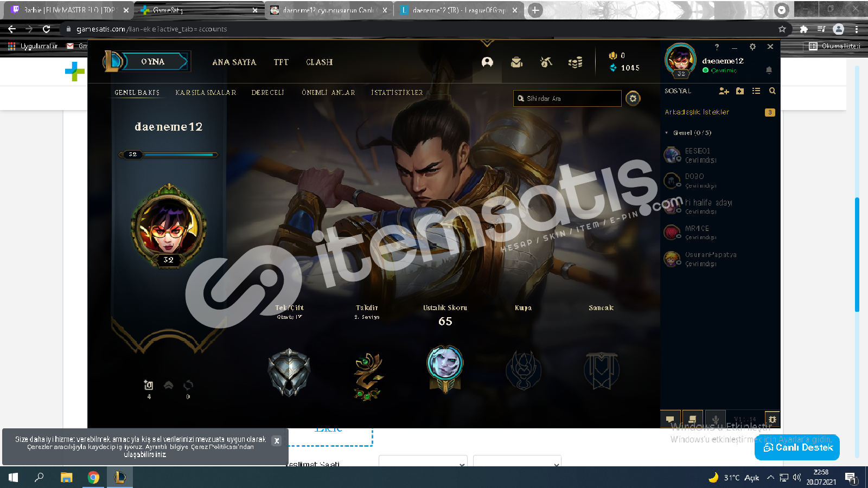Click the Sihirdar Ara search field

click(567, 99)
